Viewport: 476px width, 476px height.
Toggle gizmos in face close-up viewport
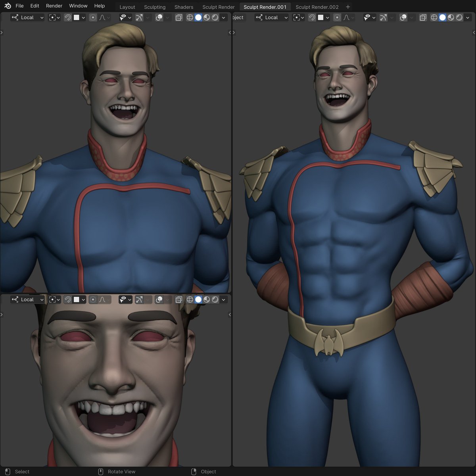click(x=139, y=299)
